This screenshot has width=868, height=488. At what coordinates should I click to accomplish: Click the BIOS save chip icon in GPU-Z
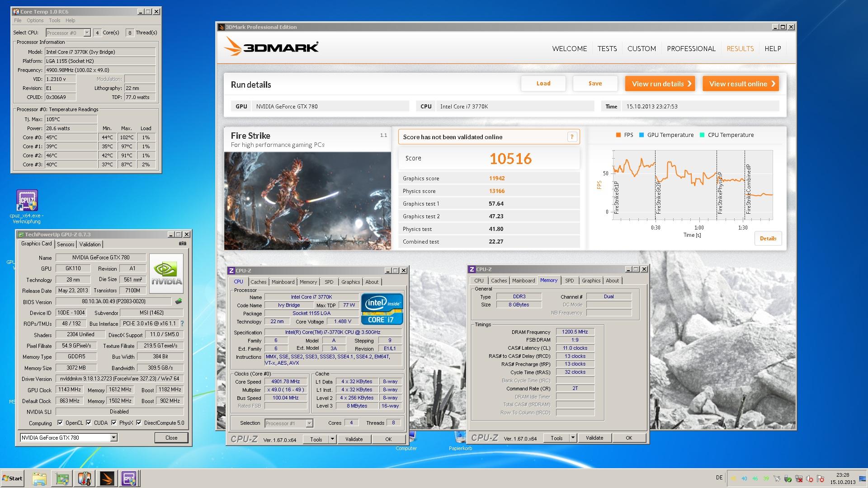[x=179, y=301]
